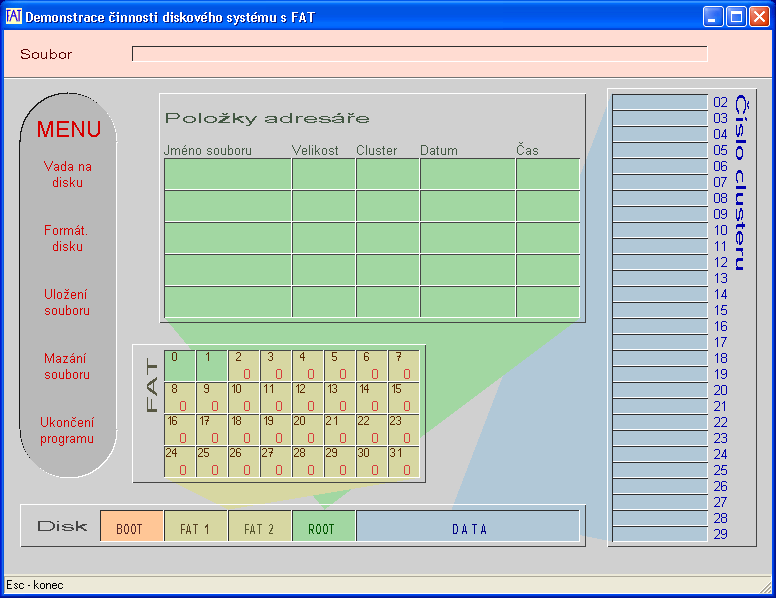
Task: Select FAT cell 0
Action: [179, 365]
